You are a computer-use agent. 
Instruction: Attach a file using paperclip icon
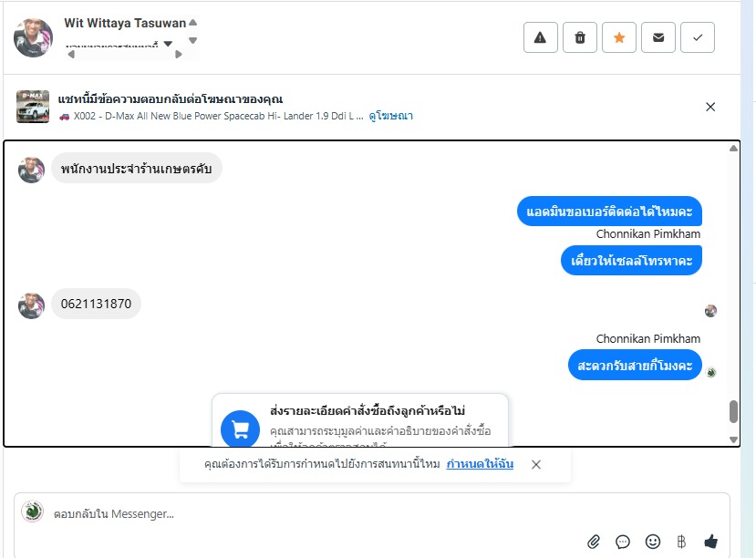tap(594, 542)
